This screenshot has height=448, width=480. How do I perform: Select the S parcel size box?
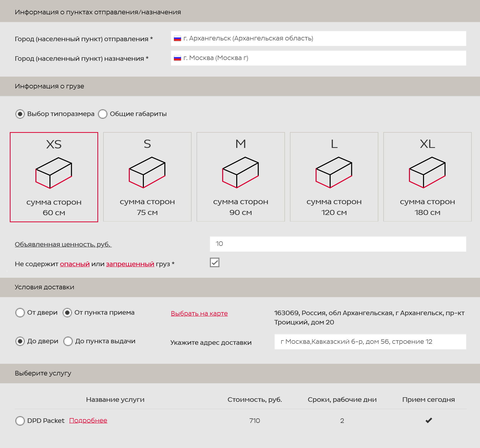click(x=147, y=177)
